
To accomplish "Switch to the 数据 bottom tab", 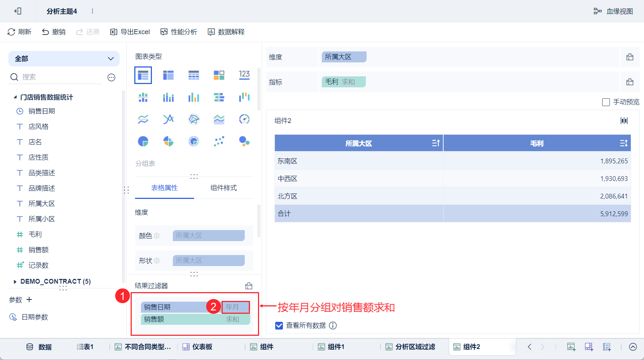I will click(x=39, y=347).
